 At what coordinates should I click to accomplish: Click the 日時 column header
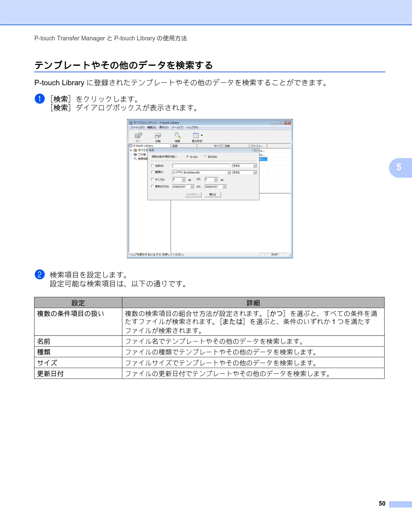coord(236,146)
